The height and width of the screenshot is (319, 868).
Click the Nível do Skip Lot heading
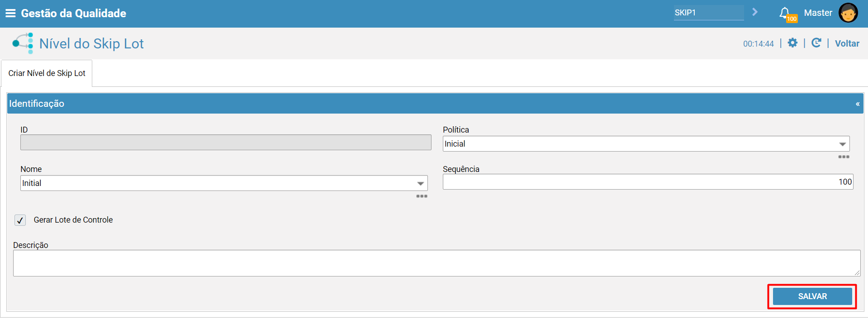pyautogui.click(x=91, y=43)
